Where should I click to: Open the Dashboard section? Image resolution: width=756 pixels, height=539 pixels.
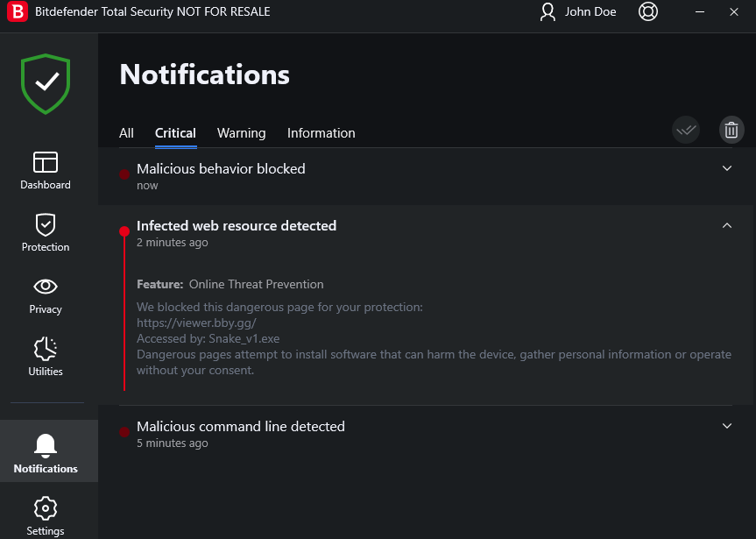(46, 170)
